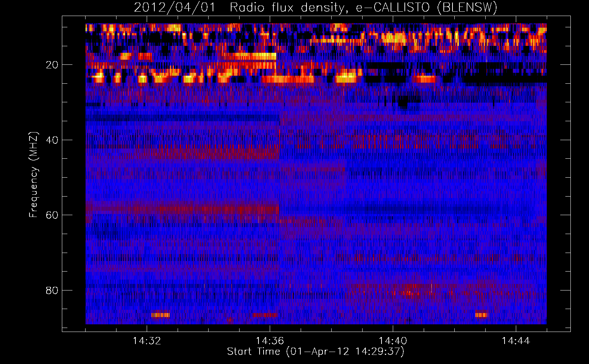Click the 20 MHz frequency tick label
Image resolution: width=589 pixels, height=364 pixels.
pyautogui.click(x=52, y=65)
